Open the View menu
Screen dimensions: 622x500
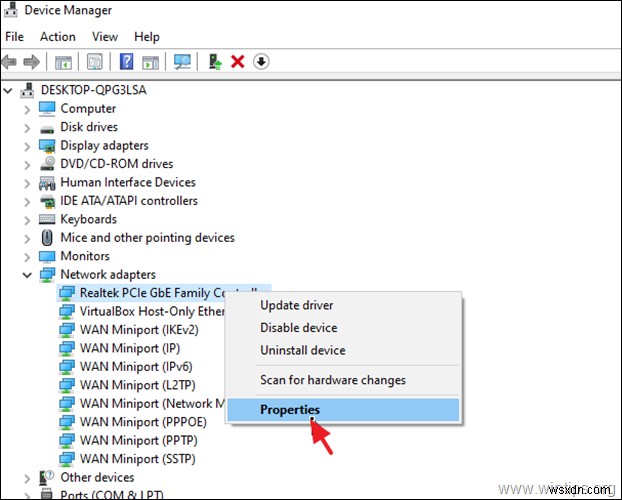click(105, 37)
